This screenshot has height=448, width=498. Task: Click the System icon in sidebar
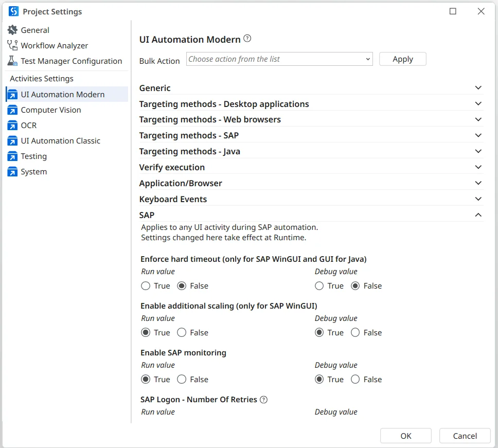pyautogui.click(x=12, y=172)
